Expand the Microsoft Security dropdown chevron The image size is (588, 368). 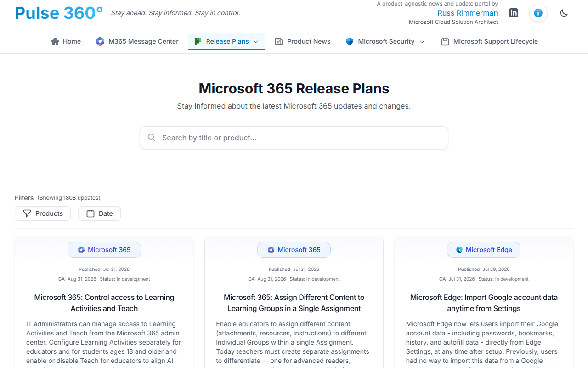click(422, 42)
